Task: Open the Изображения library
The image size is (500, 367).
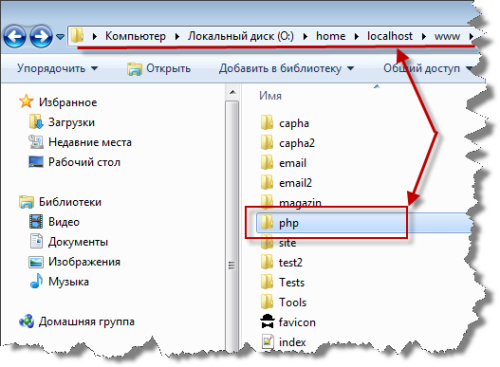Action: (x=84, y=262)
